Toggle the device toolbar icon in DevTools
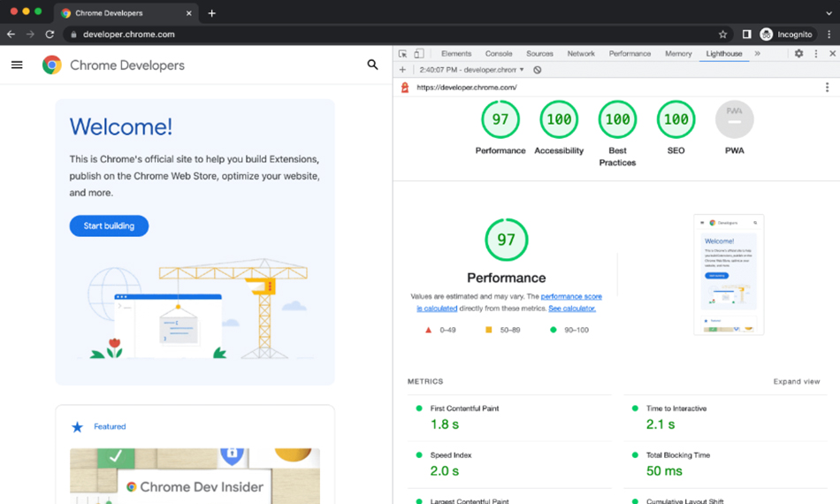This screenshot has height=504, width=840. point(419,54)
